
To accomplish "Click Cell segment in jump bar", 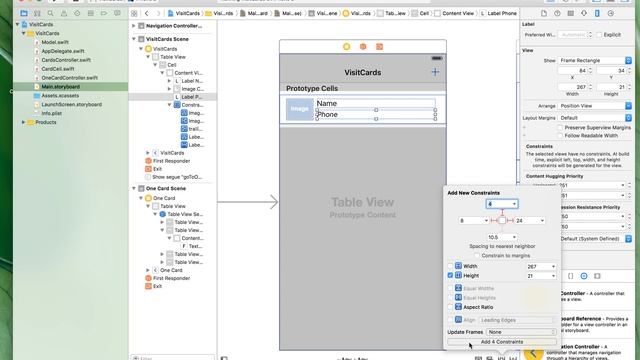I will (x=420, y=13).
